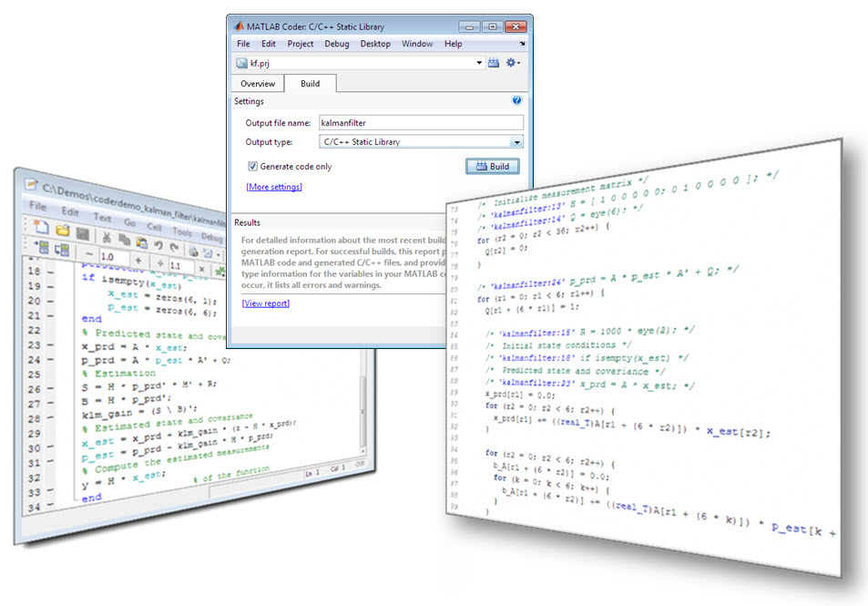Click the Undo arrow in editor toolbar
This screenshot has width=868, height=606.
tap(158, 244)
